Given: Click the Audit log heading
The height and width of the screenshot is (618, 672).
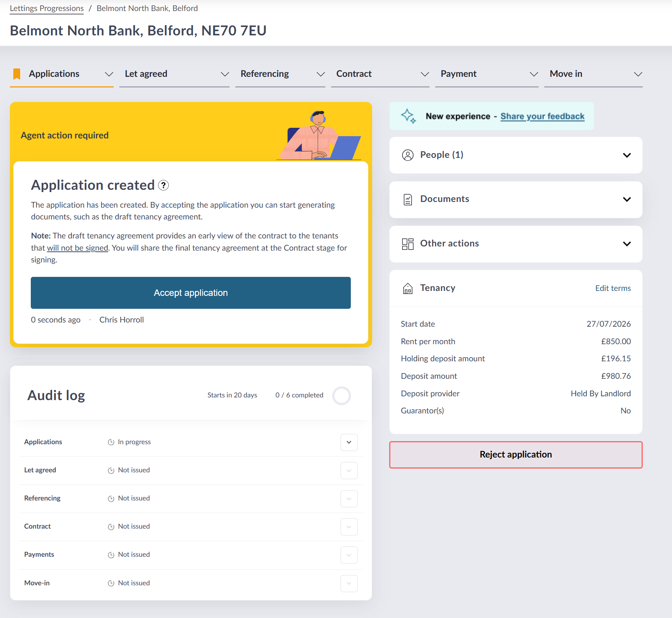Looking at the screenshot, I should point(56,396).
